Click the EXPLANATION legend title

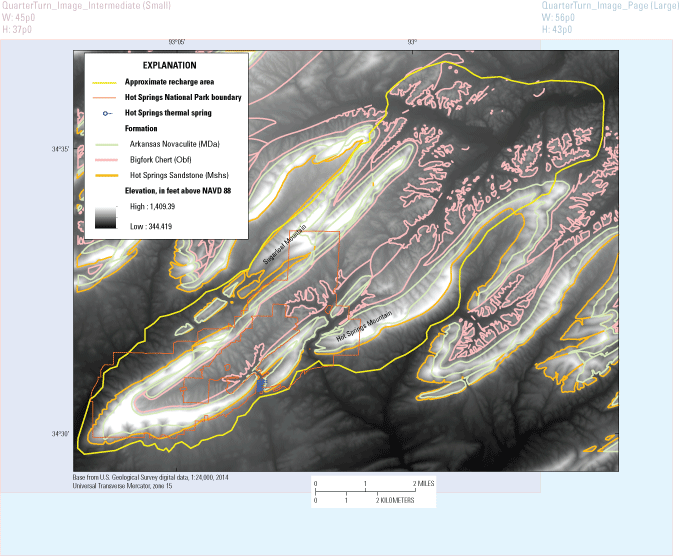coord(170,65)
